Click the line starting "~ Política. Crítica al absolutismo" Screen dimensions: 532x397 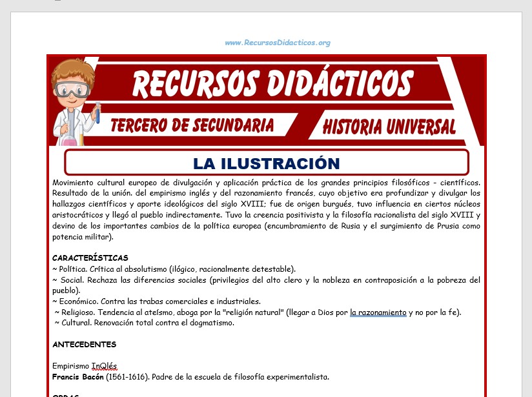tap(174, 269)
